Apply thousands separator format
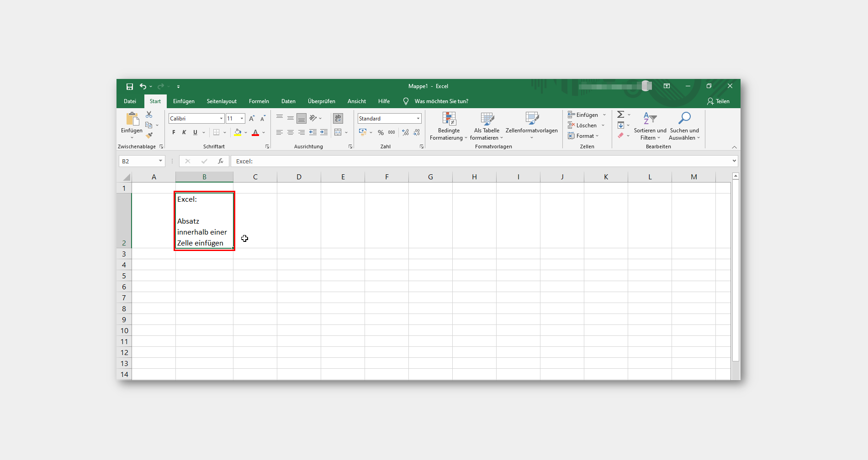The image size is (868, 460). point(392,132)
